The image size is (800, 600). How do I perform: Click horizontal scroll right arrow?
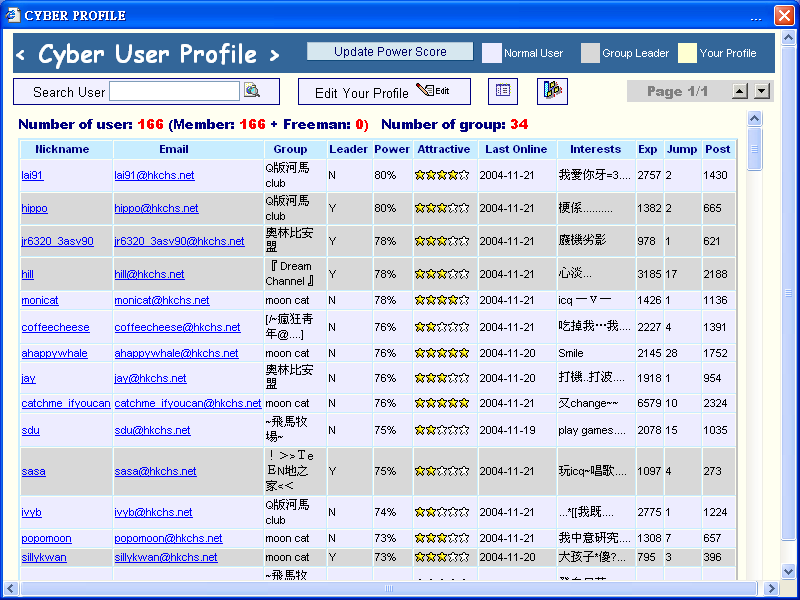771,588
